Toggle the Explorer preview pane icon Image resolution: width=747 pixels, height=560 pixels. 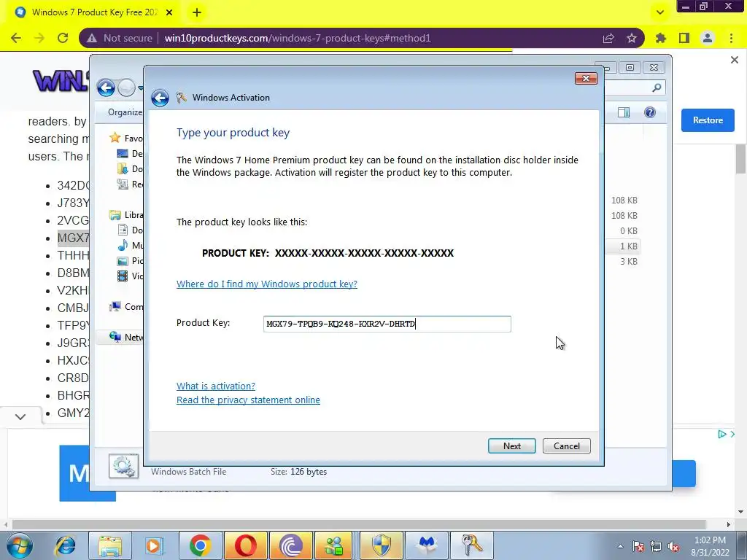(x=624, y=112)
